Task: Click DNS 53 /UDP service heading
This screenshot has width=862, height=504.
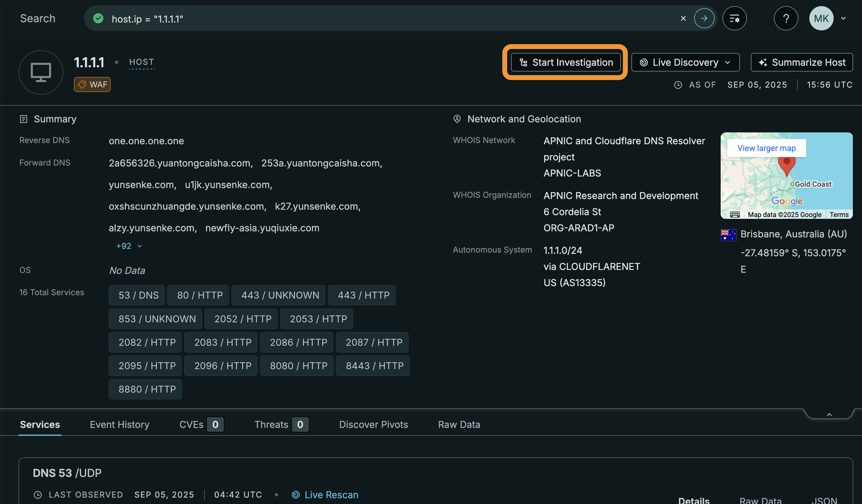Action: [x=67, y=473]
